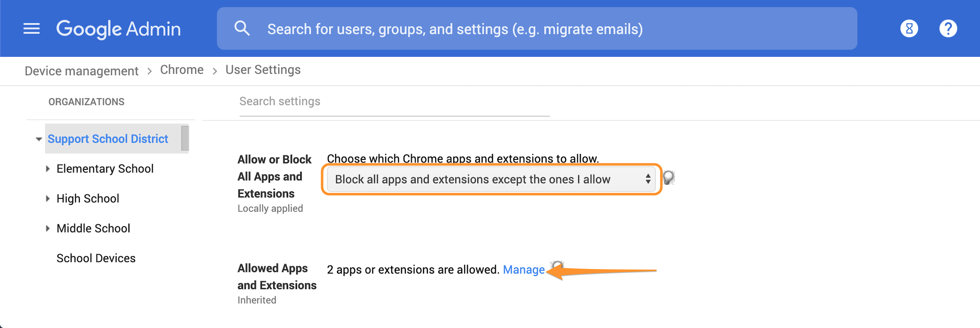This screenshot has width=980, height=328.
Task: Click 'Locally applied' status text
Action: [x=270, y=208]
